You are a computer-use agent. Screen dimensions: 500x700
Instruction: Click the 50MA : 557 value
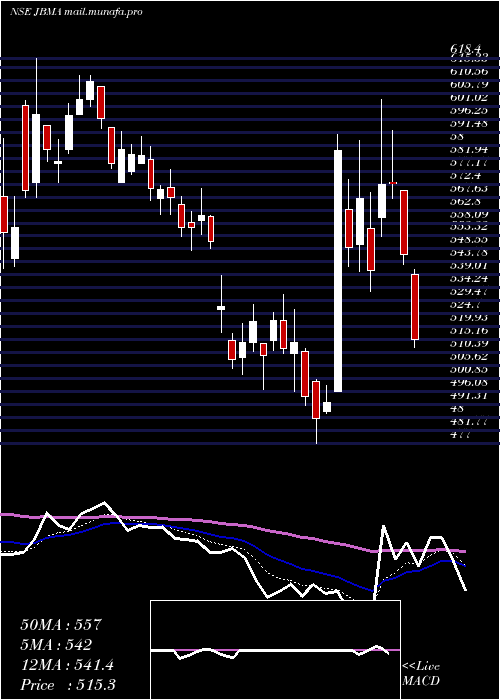coord(61,625)
